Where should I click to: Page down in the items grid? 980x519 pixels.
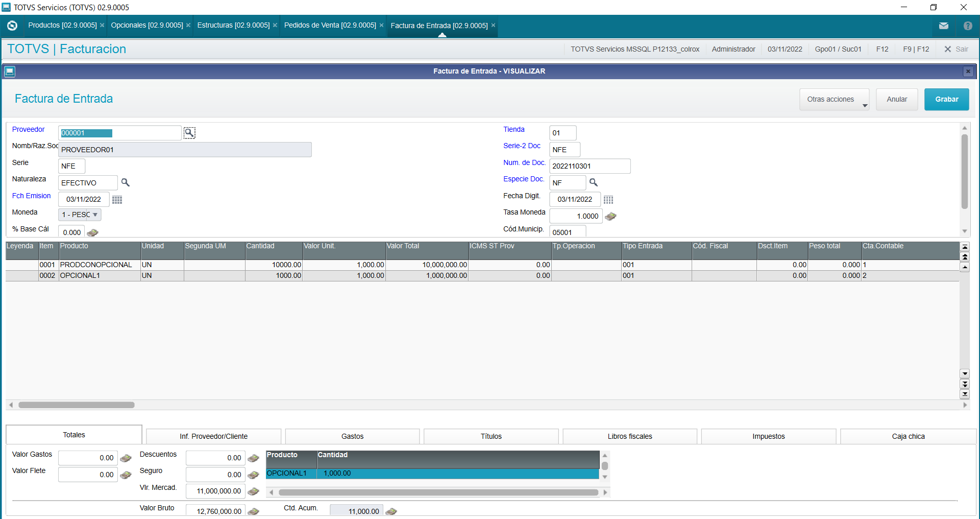(965, 384)
